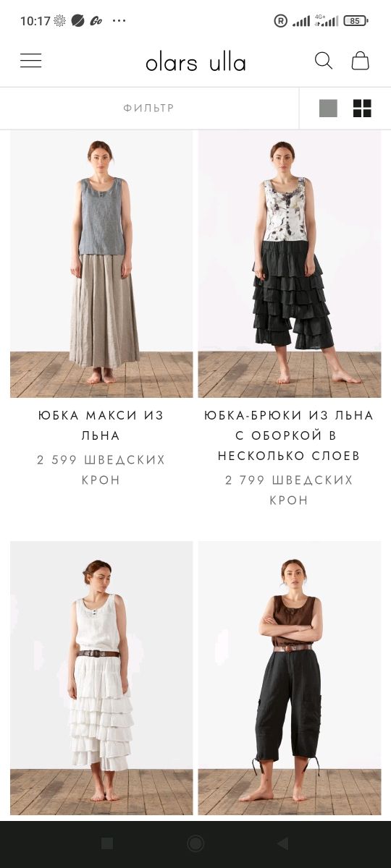Switch to grid view layout

(x=362, y=109)
